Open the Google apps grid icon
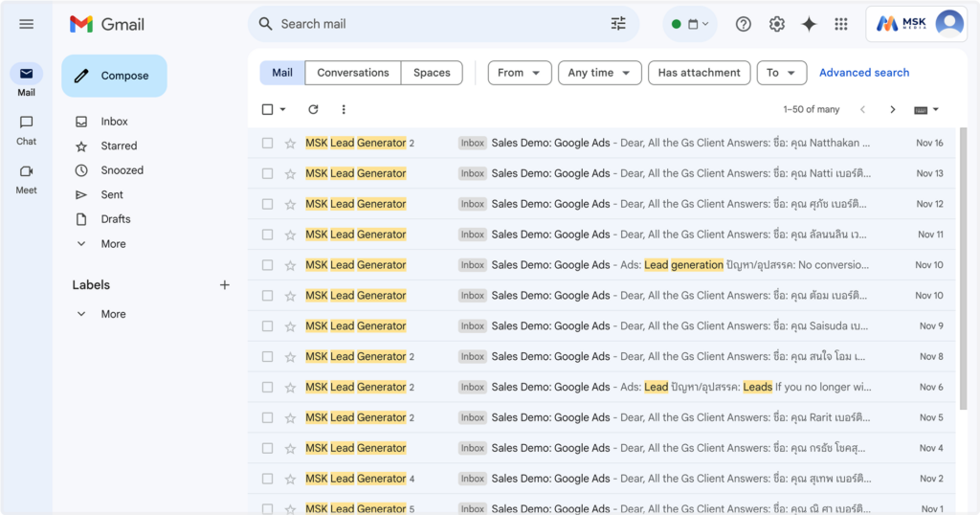This screenshot has height=515, width=980. pos(841,24)
